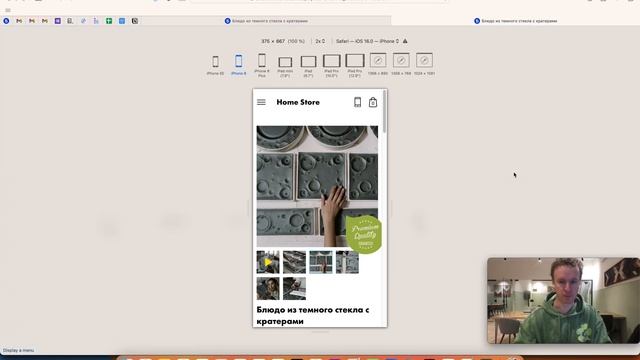Open the blue S pinned tab
The width and height of the screenshot is (640, 360).
point(6,21)
